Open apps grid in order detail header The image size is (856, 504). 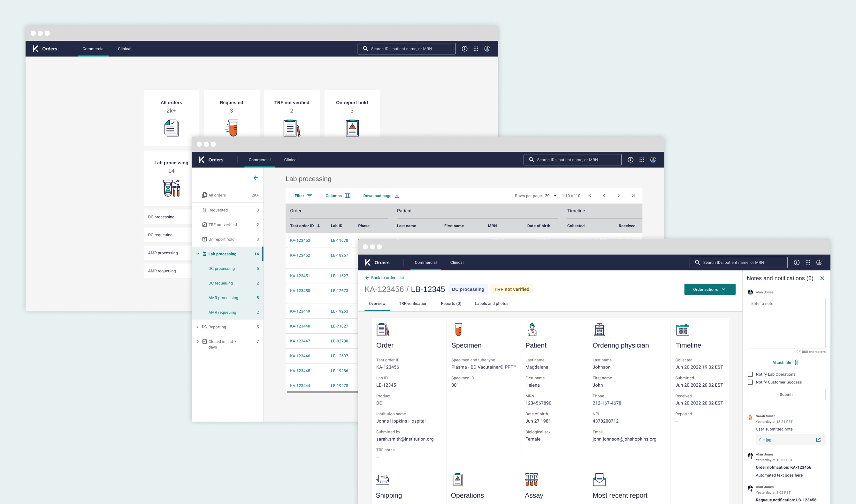coord(808,262)
